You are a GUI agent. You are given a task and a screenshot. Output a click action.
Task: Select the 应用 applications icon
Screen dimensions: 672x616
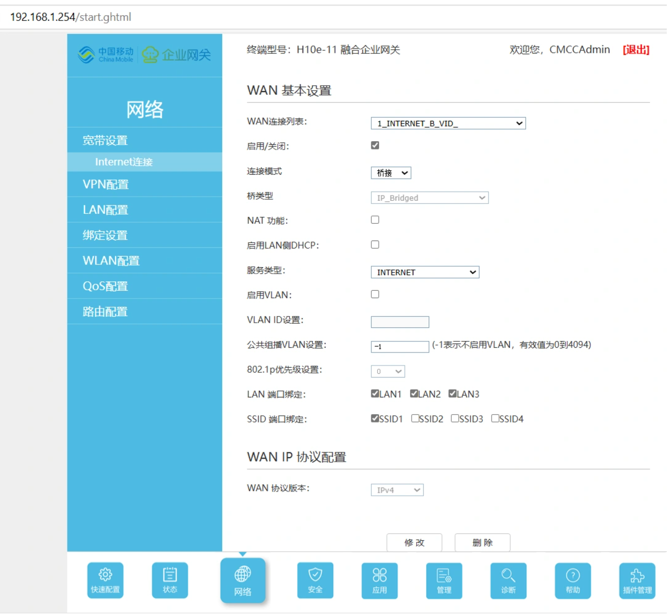pos(380,580)
